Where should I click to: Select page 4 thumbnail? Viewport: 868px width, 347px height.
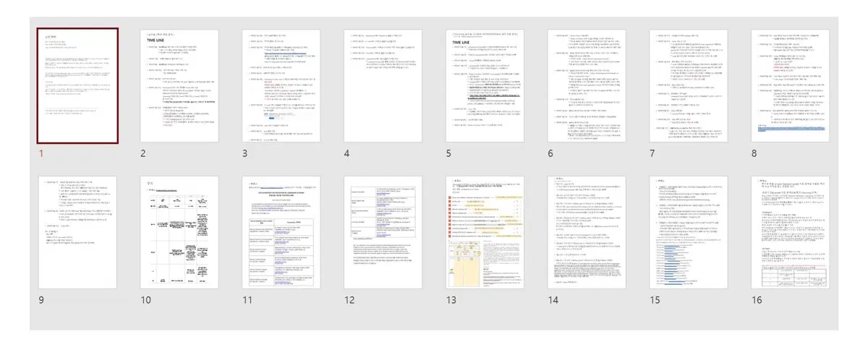click(x=383, y=86)
